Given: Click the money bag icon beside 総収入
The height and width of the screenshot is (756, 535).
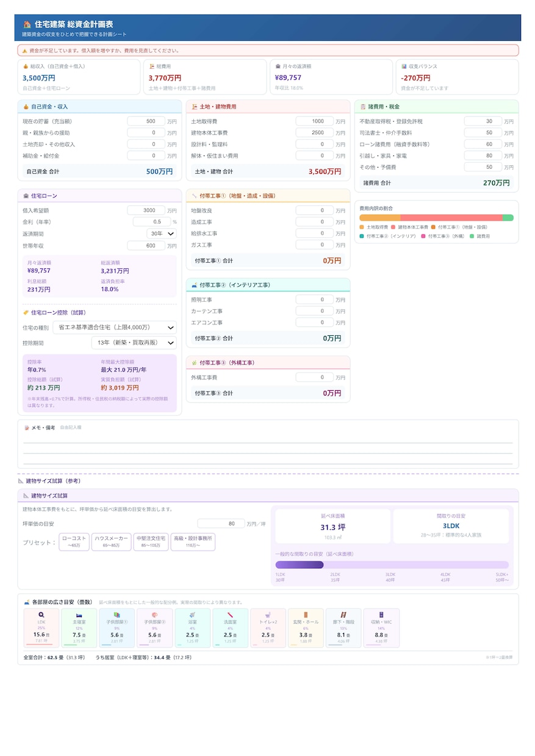Looking at the screenshot, I should click(x=25, y=66).
